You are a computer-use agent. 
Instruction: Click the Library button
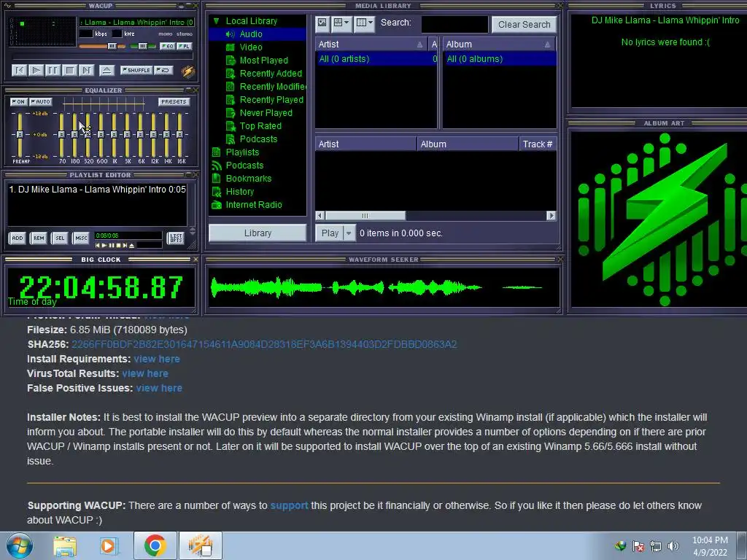(x=258, y=233)
